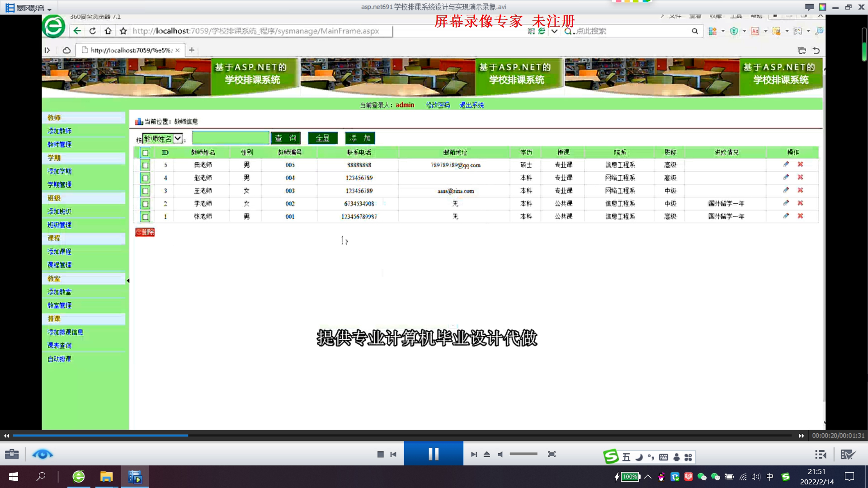The width and height of the screenshot is (868, 488).
Task: Open the 暴风影音 main menu dropdown
Action: coord(28,8)
